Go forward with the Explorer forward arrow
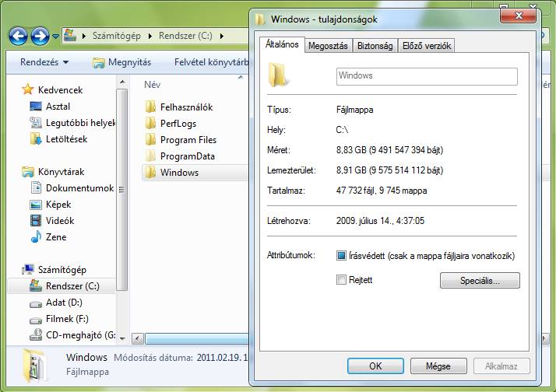This screenshot has height=392, width=556. coord(40,36)
